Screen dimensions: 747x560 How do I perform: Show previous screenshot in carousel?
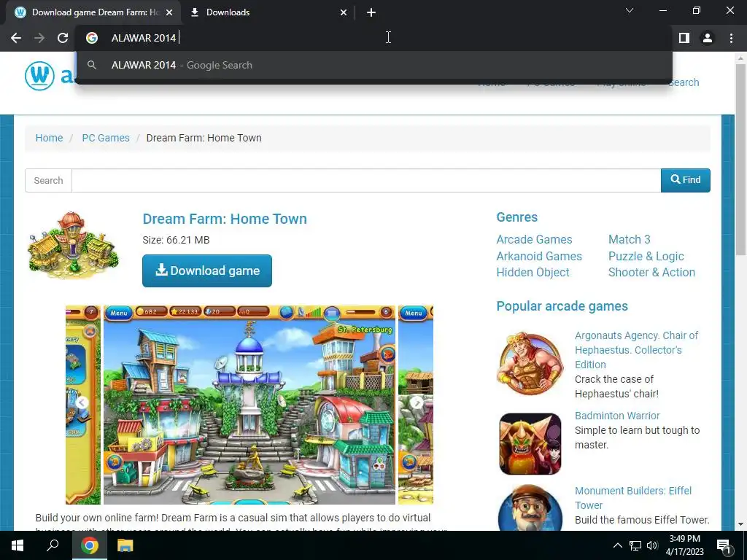pyautogui.click(x=82, y=402)
